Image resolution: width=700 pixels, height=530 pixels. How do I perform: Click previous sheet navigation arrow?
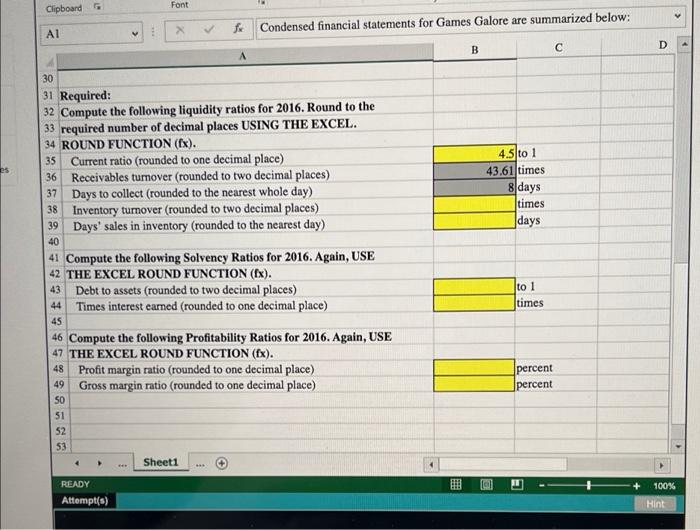[77, 463]
